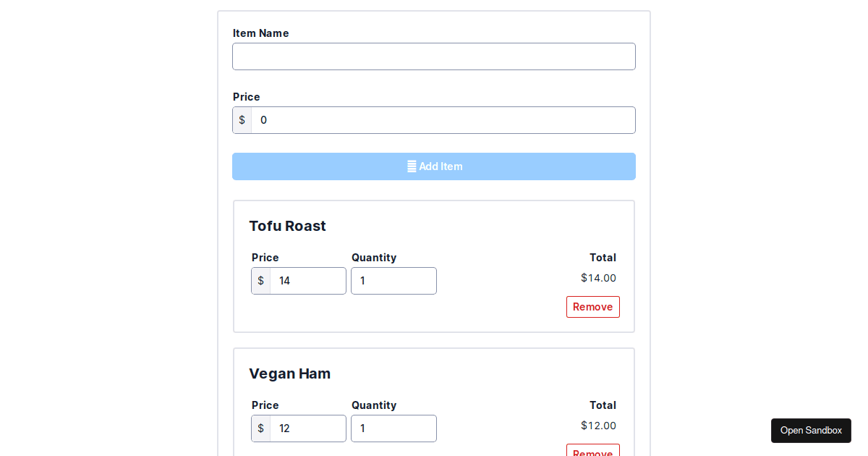Select the Tofu Roast price field showing 14
The width and height of the screenshot is (868, 456).
(x=309, y=281)
